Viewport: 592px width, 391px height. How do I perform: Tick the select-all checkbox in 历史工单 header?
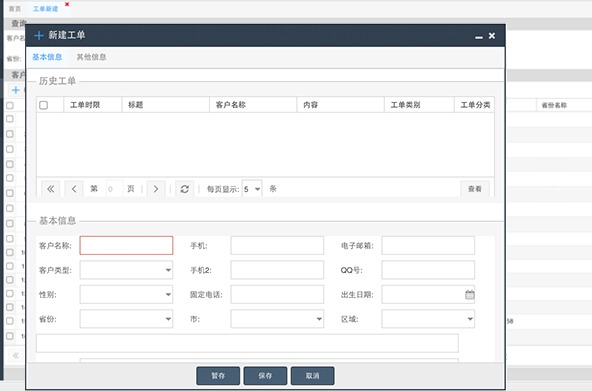click(43, 105)
